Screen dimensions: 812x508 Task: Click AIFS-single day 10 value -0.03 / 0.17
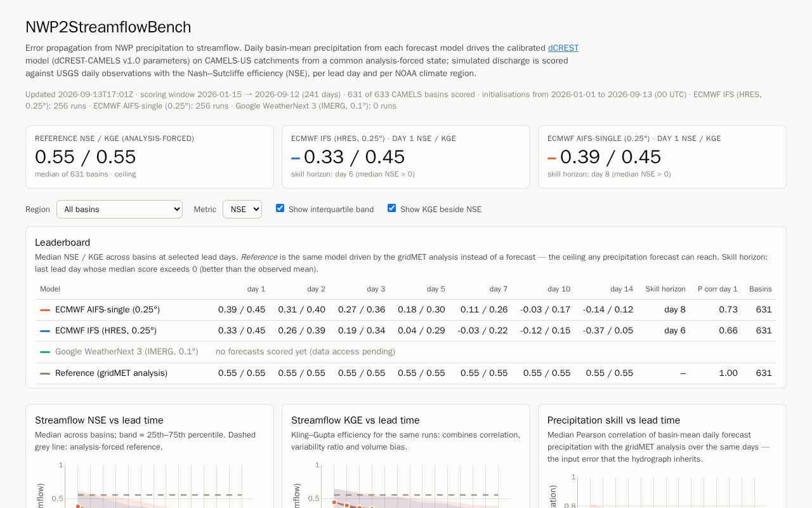click(545, 310)
